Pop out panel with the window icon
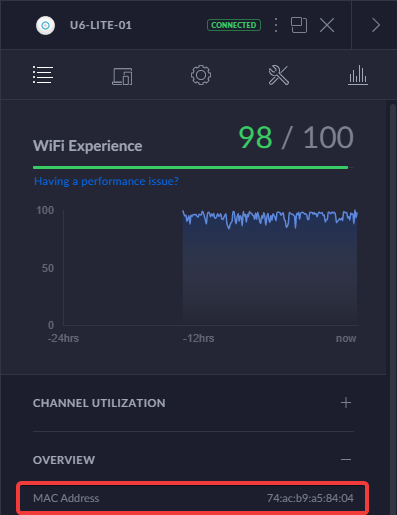This screenshot has height=515, width=397. [x=299, y=25]
